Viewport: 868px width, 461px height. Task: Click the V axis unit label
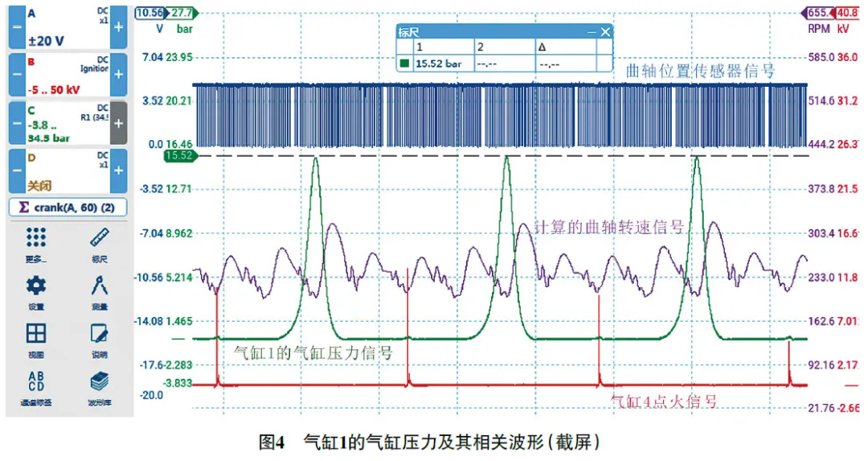160,29
